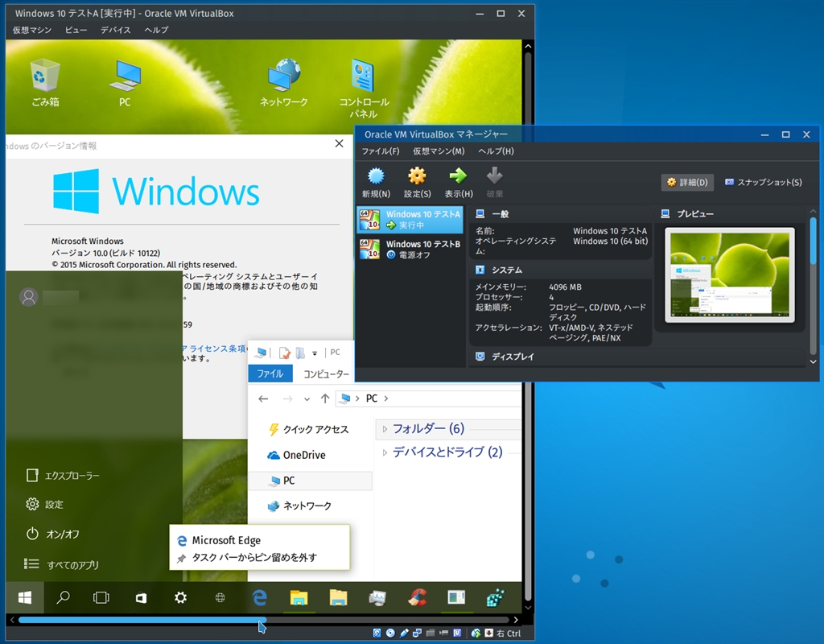The image size is (824, 644).
Task: Click the network adapters status icon
Action: [418, 633]
